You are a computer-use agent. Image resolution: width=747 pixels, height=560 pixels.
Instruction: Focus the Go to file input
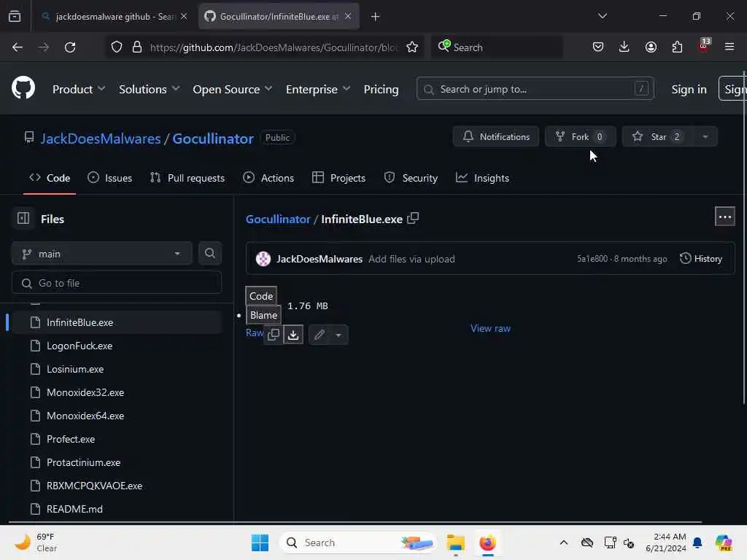pyautogui.click(x=116, y=283)
